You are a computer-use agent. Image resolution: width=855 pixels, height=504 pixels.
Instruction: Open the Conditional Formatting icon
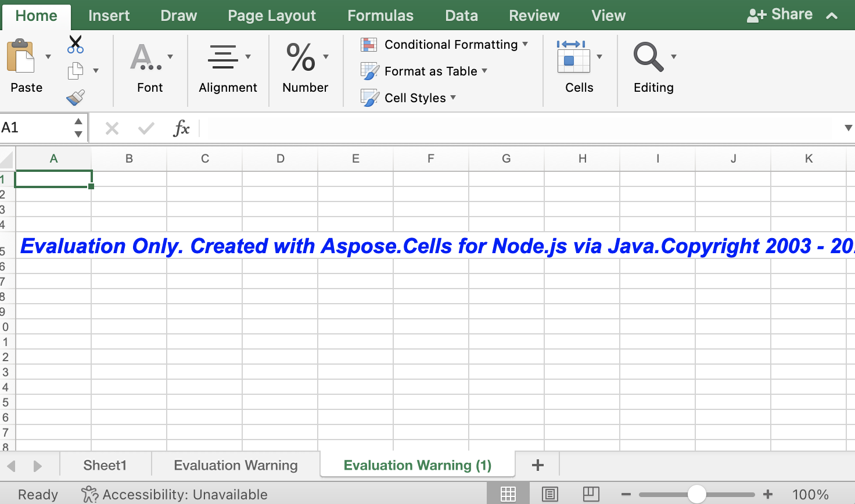pos(369,44)
